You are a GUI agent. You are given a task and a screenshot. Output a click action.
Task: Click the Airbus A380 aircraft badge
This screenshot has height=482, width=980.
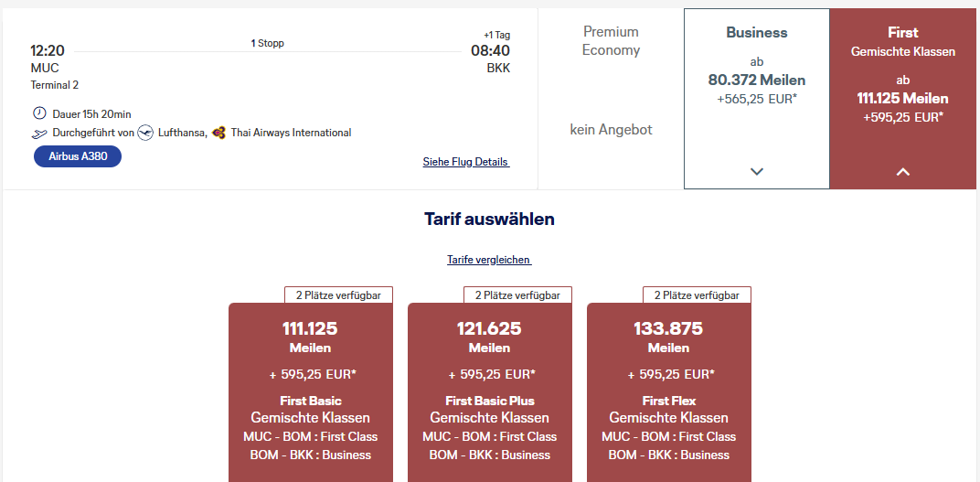(78, 156)
